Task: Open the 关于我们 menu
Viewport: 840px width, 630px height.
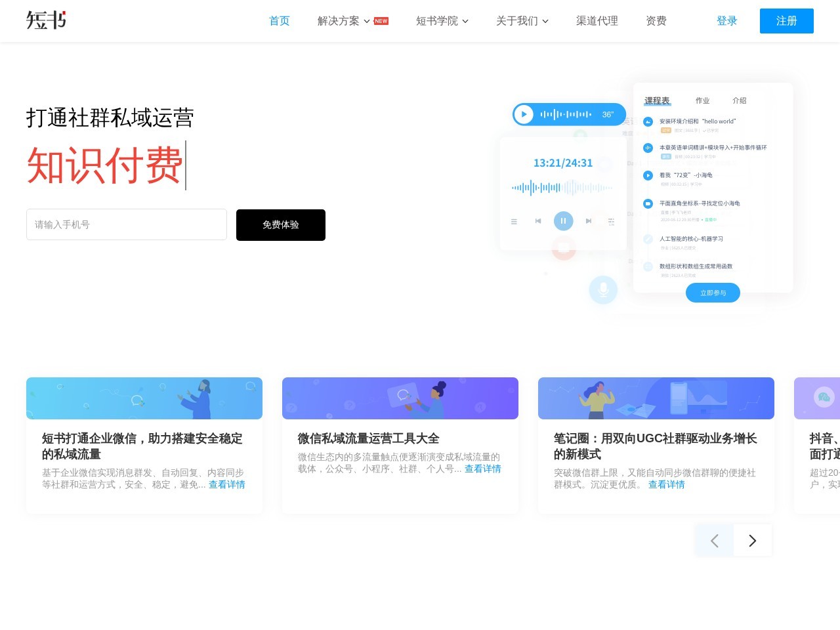Action: click(517, 21)
